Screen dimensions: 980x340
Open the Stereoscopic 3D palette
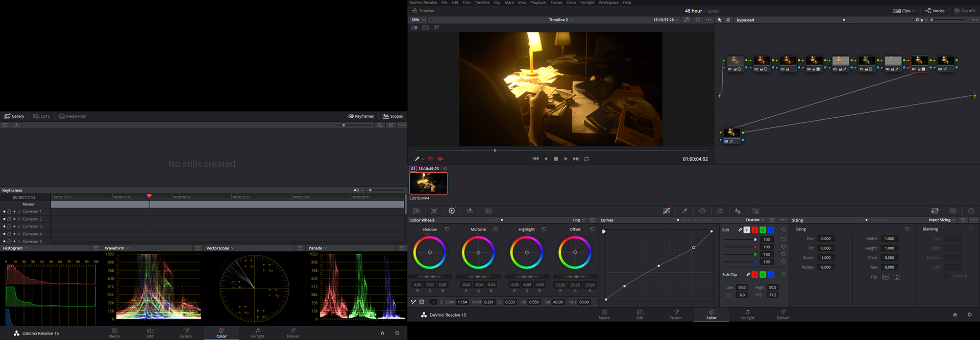pos(952,211)
